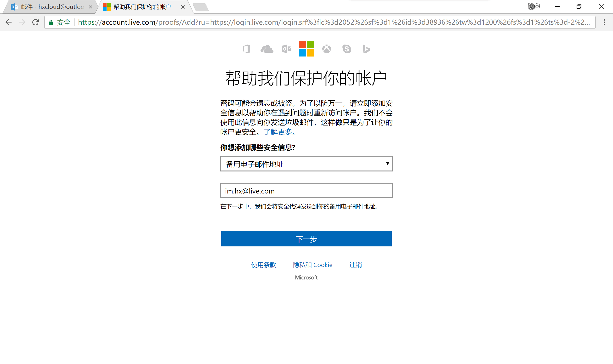Click the 下一步 button
Image resolution: width=613 pixels, height=364 pixels.
point(306,239)
